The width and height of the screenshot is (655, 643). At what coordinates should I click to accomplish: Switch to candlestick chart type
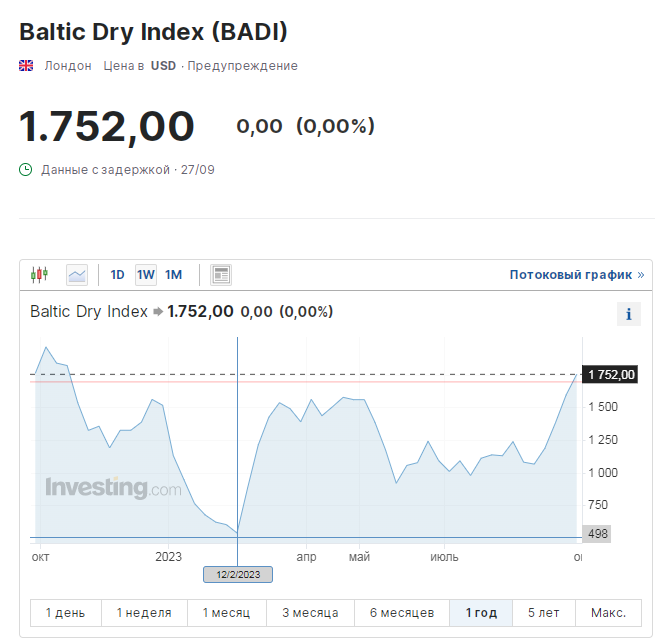[x=40, y=274]
